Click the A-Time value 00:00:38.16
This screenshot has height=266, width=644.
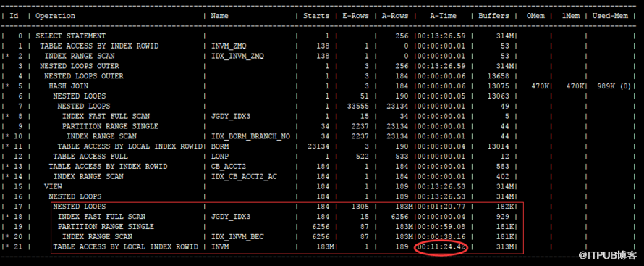[x=441, y=236]
